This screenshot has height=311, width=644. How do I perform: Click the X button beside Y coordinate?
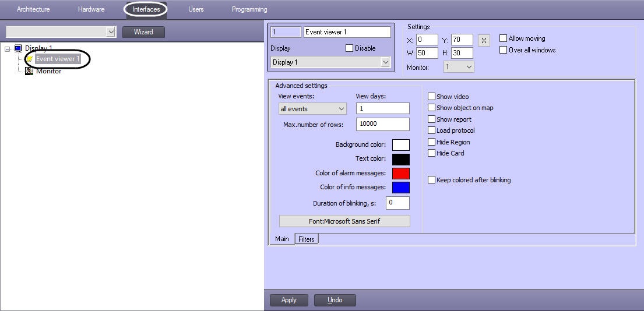484,40
